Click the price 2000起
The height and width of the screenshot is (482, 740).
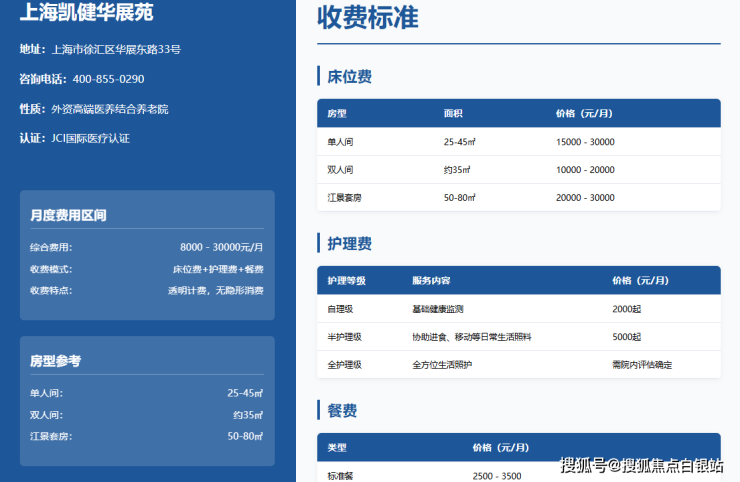point(627,309)
